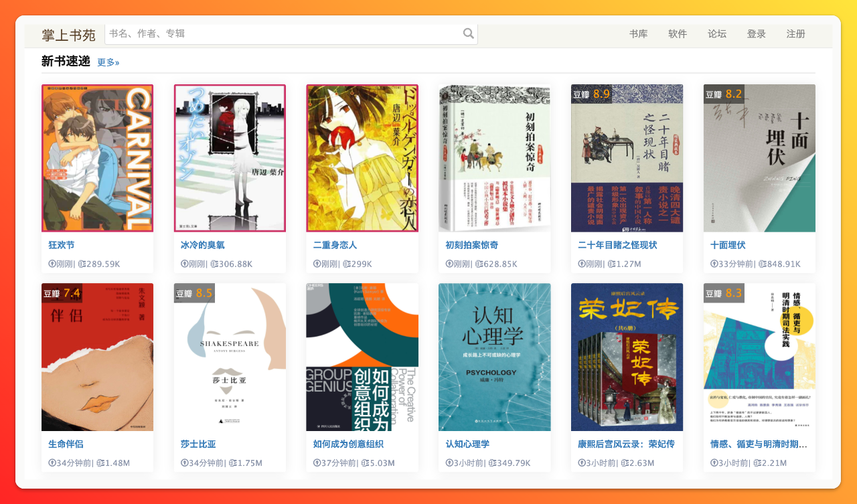
Task: Open the 康熙后宫风云录：荣妃传 title link
Action: click(626, 444)
